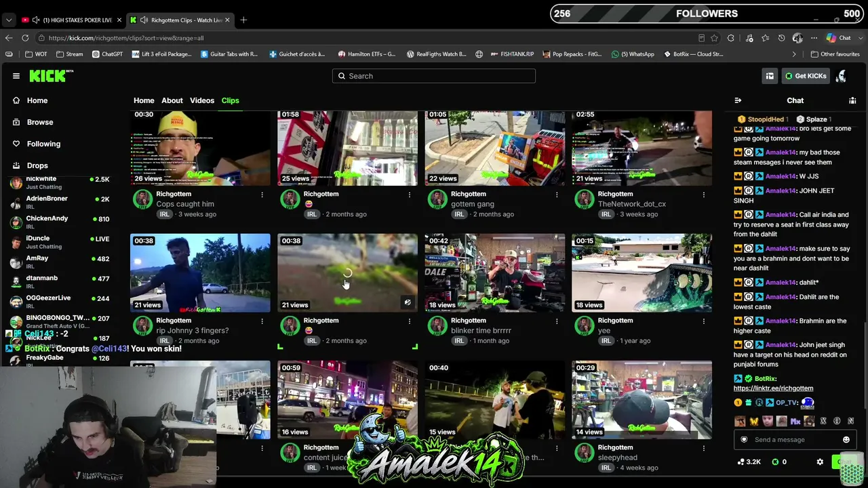
Task: Open options menu for the yee clip
Action: 703,321
